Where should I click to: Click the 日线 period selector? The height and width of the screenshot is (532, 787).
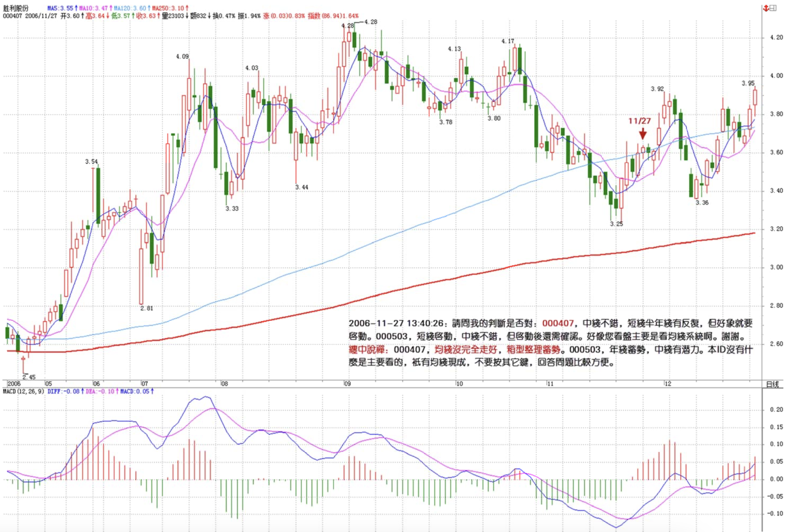point(772,384)
